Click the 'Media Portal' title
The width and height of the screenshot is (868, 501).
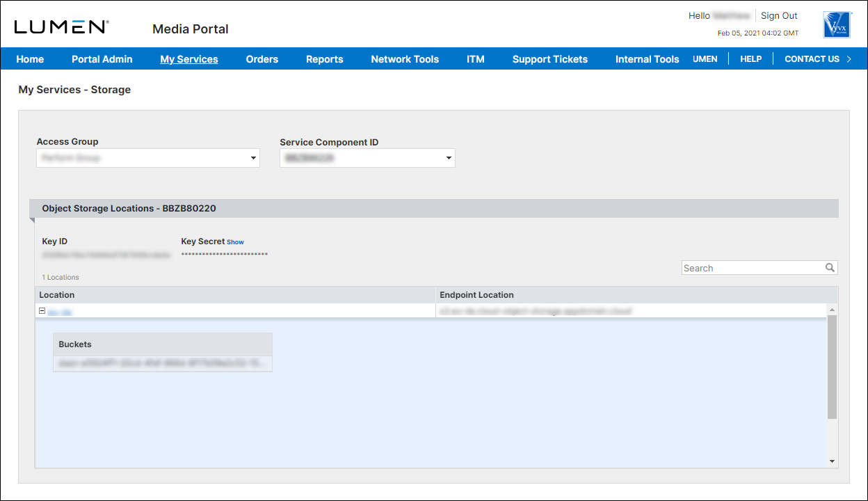[x=191, y=29]
